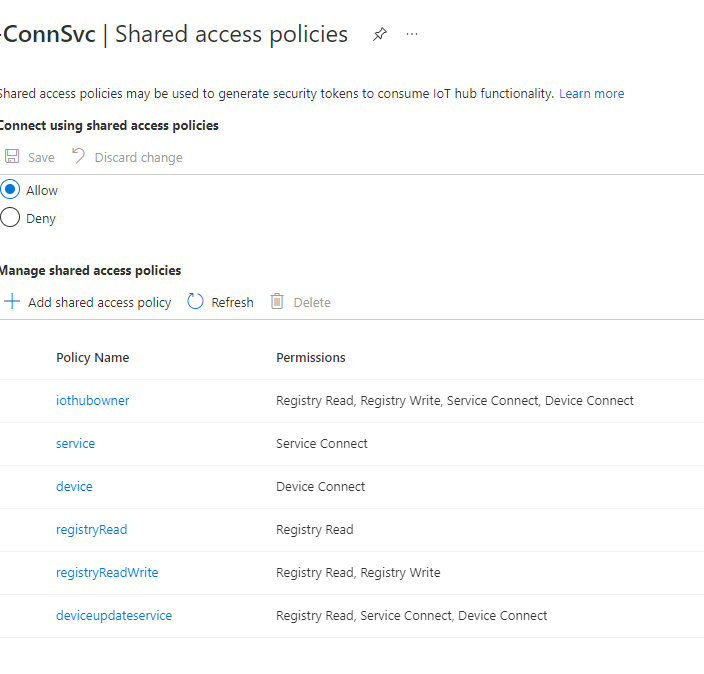This screenshot has width=704, height=674.
Task: Open the registryReadWrite policy
Action: pyautogui.click(x=107, y=573)
